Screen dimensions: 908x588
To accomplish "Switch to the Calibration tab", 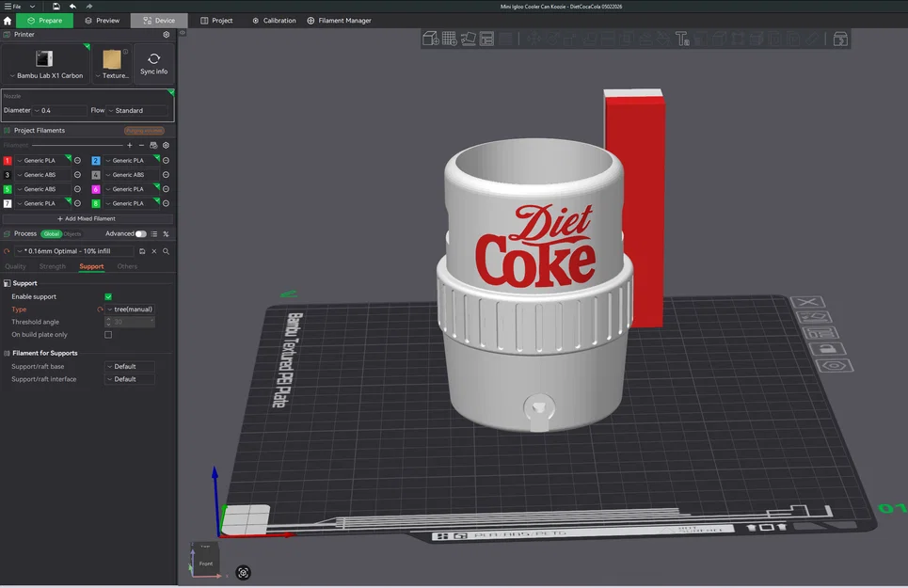I will pos(274,21).
